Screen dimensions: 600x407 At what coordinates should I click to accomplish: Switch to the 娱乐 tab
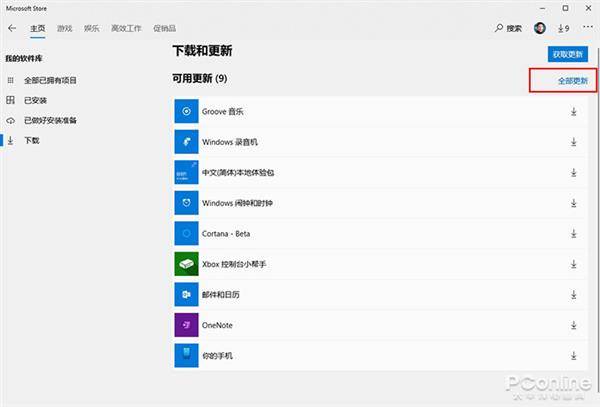[92, 29]
